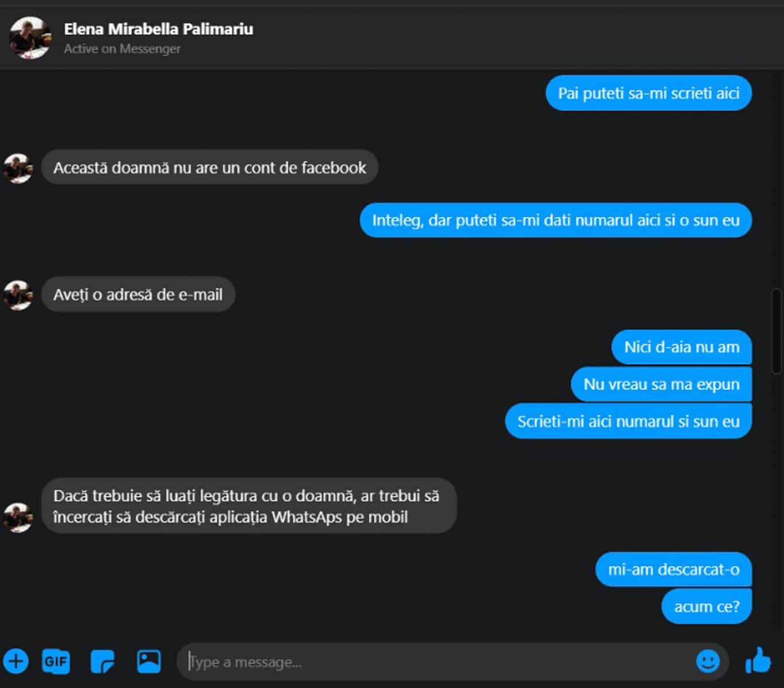
Task: Click the chat scrollbar thumb
Action: tap(777, 331)
